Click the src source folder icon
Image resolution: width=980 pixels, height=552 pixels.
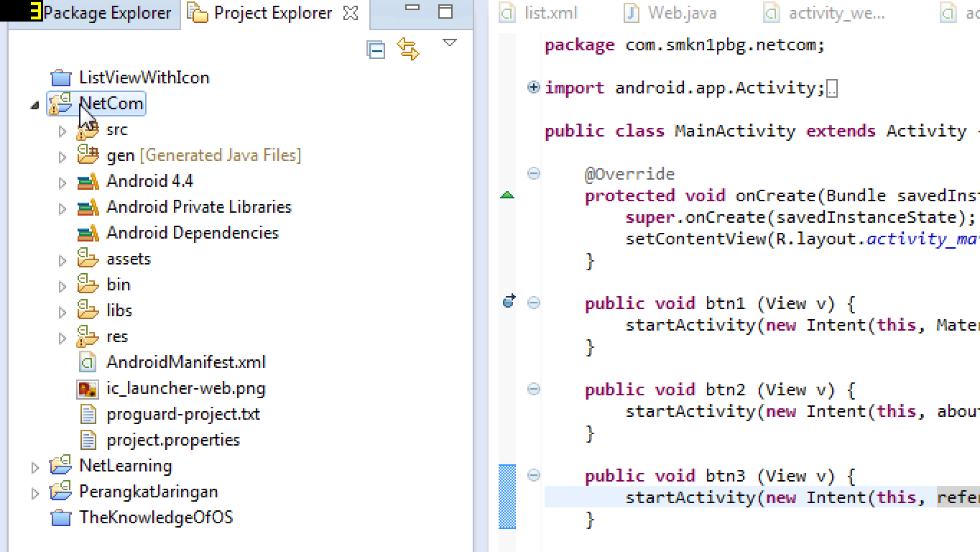88,129
